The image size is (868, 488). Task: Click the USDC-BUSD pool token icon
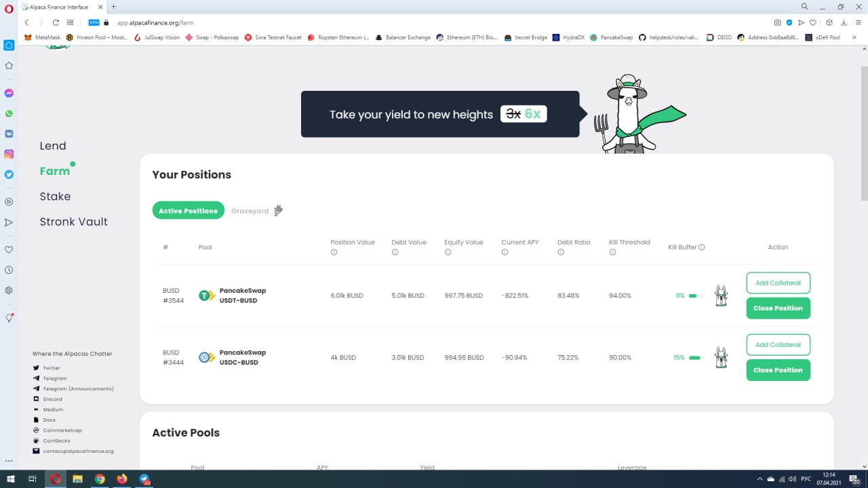[x=207, y=357]
